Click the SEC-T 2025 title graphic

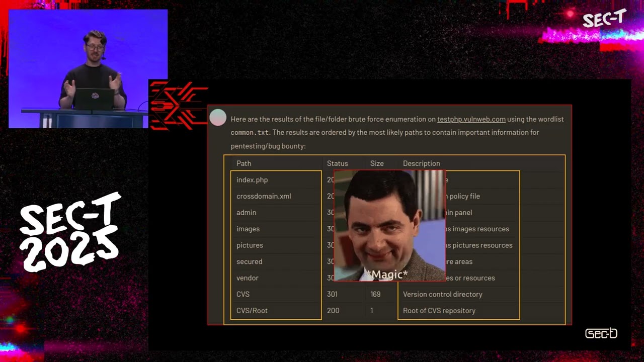tap(70, 232)
